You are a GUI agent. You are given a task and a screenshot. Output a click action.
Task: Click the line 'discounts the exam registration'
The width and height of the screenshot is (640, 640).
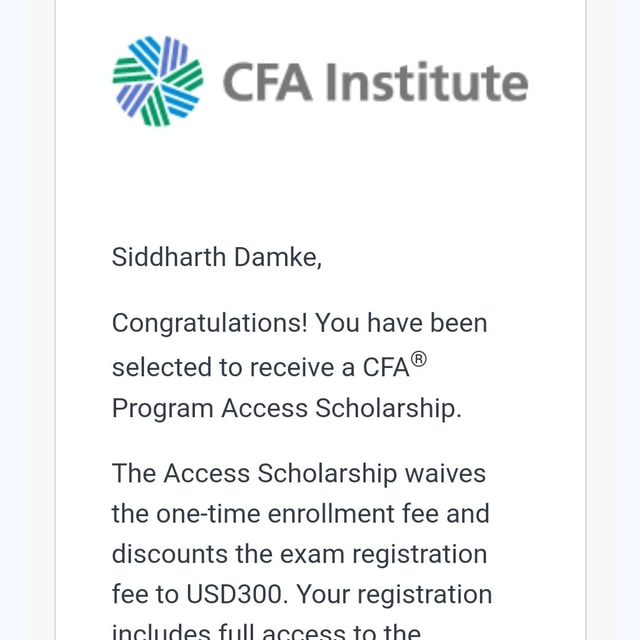300,554
